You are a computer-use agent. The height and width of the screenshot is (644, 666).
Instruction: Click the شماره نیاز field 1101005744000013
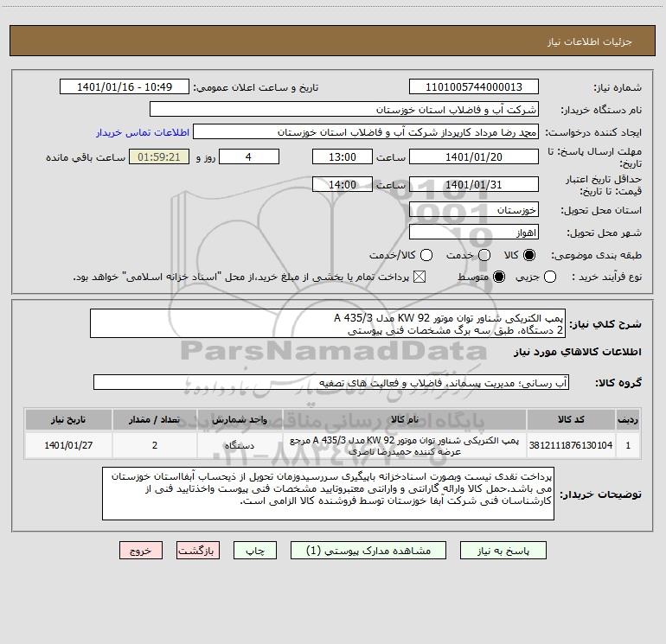point(474,86)
